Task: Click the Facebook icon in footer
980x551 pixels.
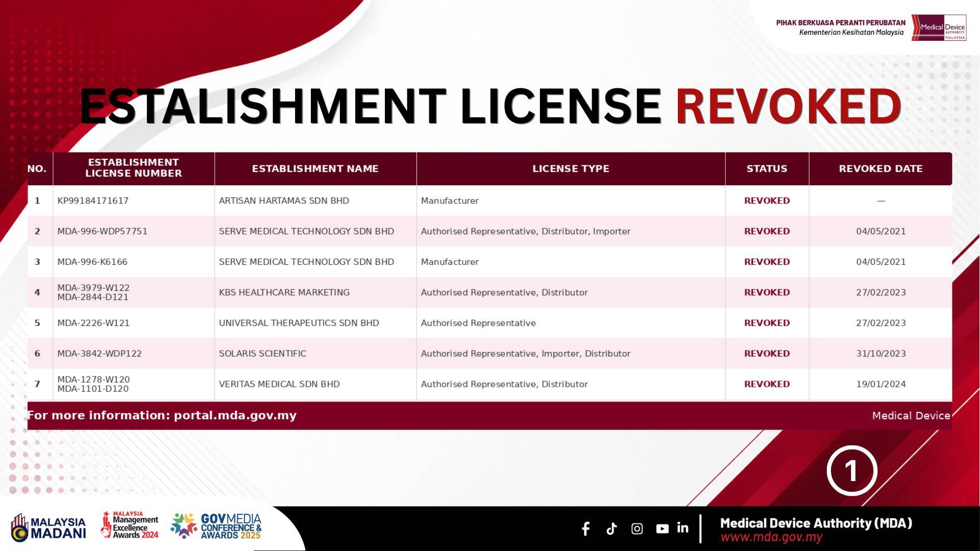Action: coord(586,529)
